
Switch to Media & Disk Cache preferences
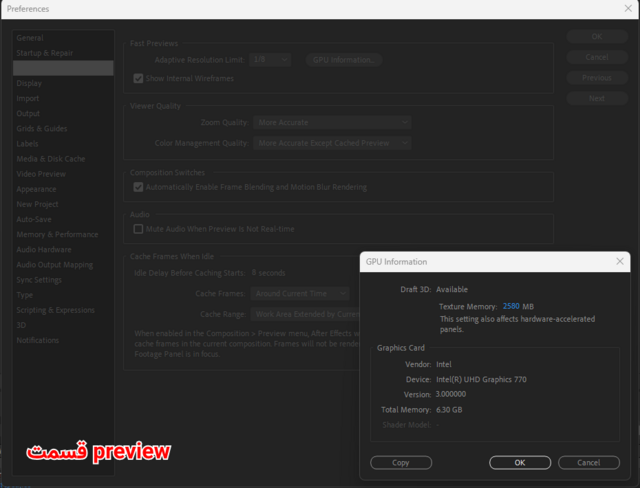50,159
